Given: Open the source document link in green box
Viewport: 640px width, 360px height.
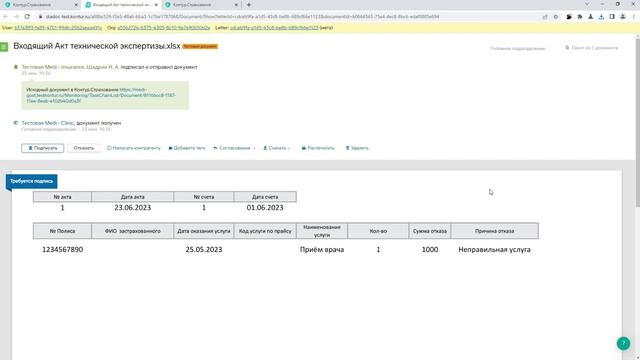Looking at the screenshot, I should click(101, 95).
